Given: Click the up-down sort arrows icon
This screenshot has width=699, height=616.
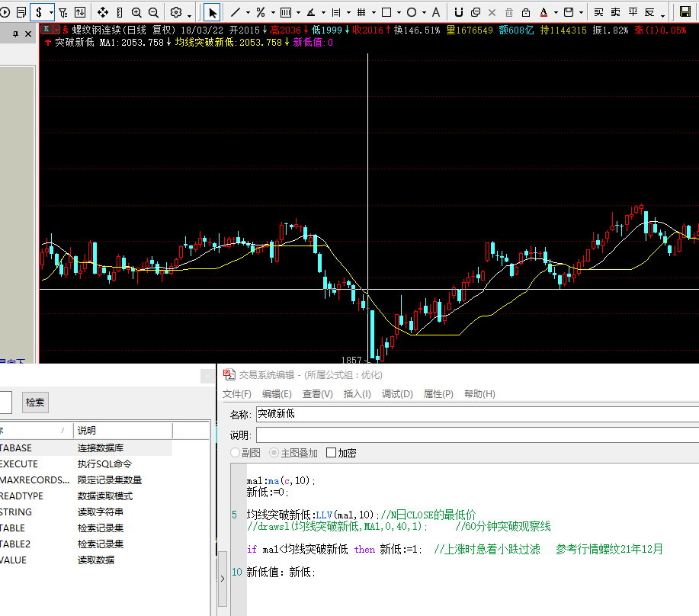Looking at the screenshot, I should pos(80,12).
